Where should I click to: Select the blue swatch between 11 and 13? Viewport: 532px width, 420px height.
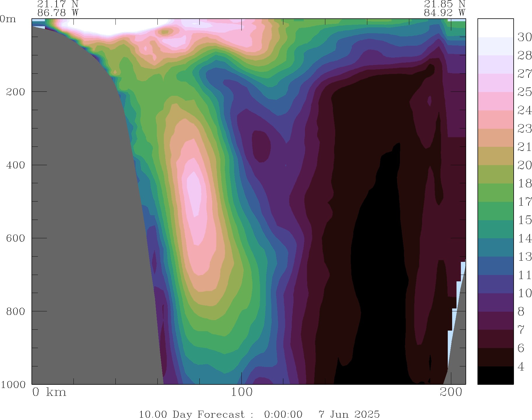(495, 266)
